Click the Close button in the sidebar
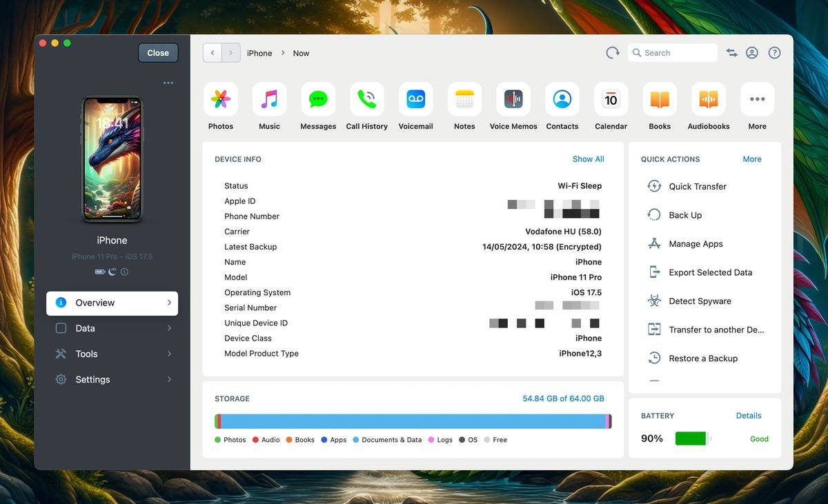The width and height of the screenshot is (828, 504). click(x=158, y=53)
